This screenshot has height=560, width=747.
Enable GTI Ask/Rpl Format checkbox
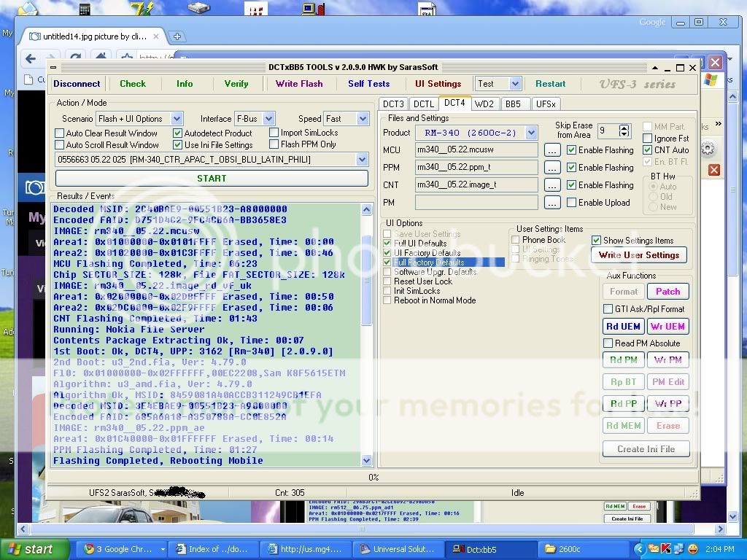coord(608,309)
